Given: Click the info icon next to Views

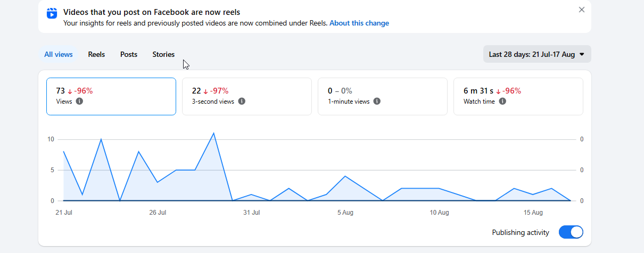Looking at the screenshot, I should point(79,102).
